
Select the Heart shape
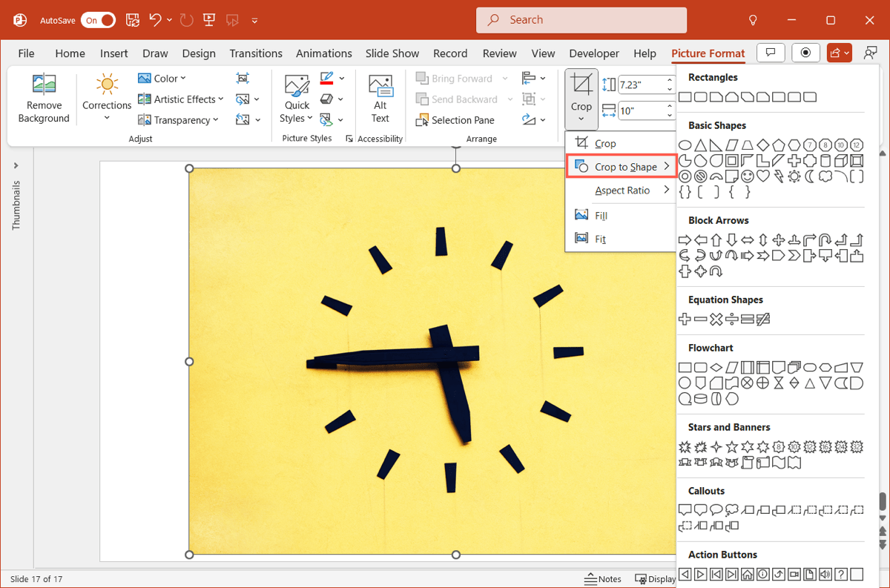(763, 176)
